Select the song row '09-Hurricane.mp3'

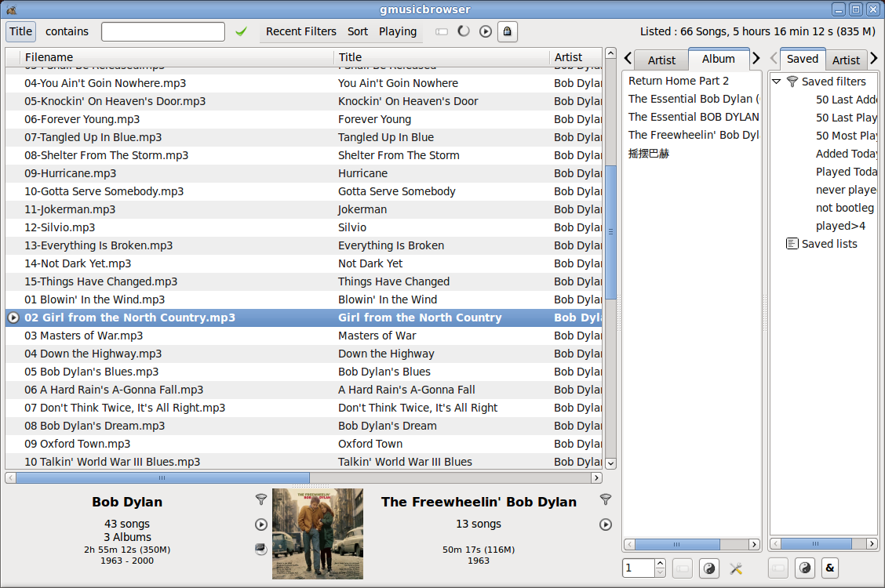(x=304, y=173)
